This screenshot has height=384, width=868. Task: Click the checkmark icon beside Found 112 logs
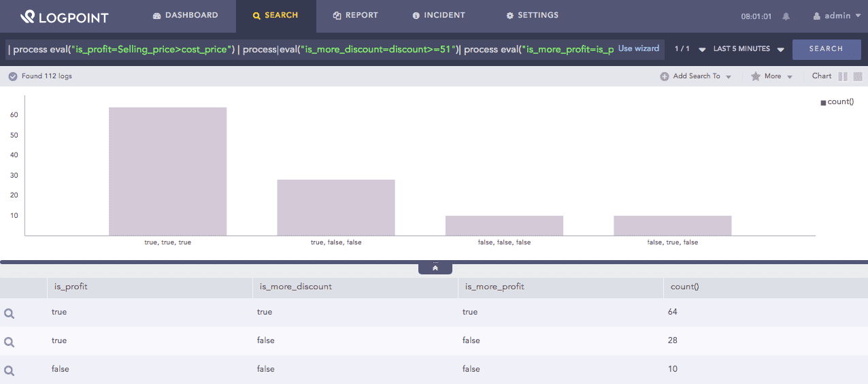point(12,76)
